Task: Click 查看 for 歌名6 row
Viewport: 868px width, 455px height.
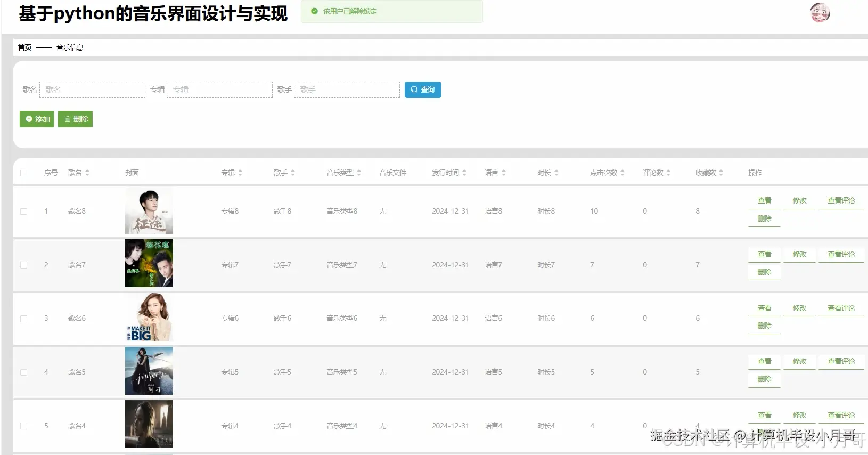Action: click(x=764, y=308)
